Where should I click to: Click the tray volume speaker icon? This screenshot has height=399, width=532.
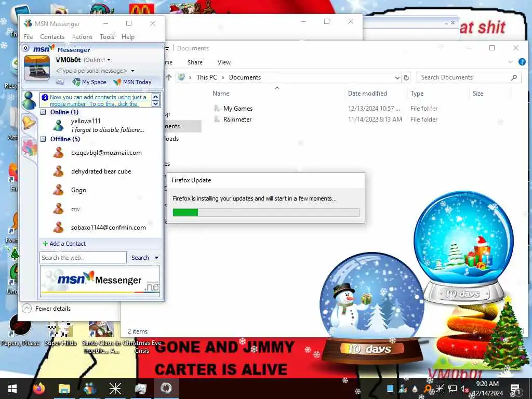[x=463, y=389]
